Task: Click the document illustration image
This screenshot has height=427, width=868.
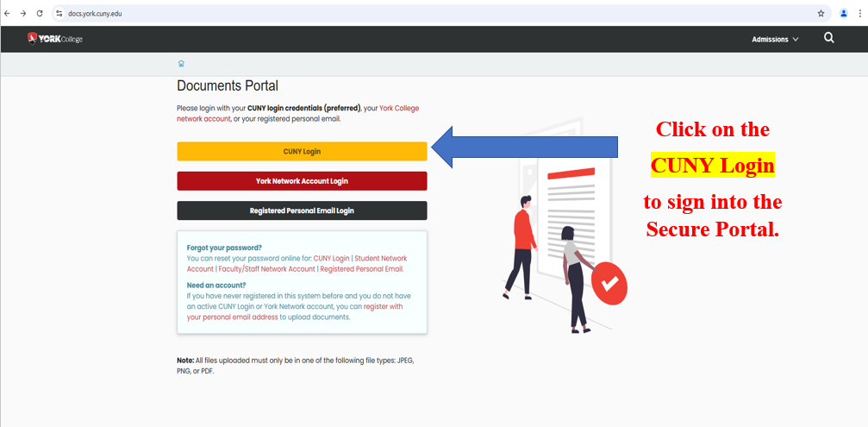Action: 565,224
